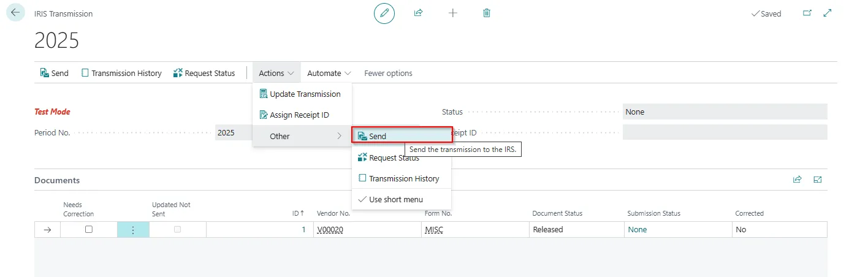Click the row's three-dot options button

[x=133, y=230]
